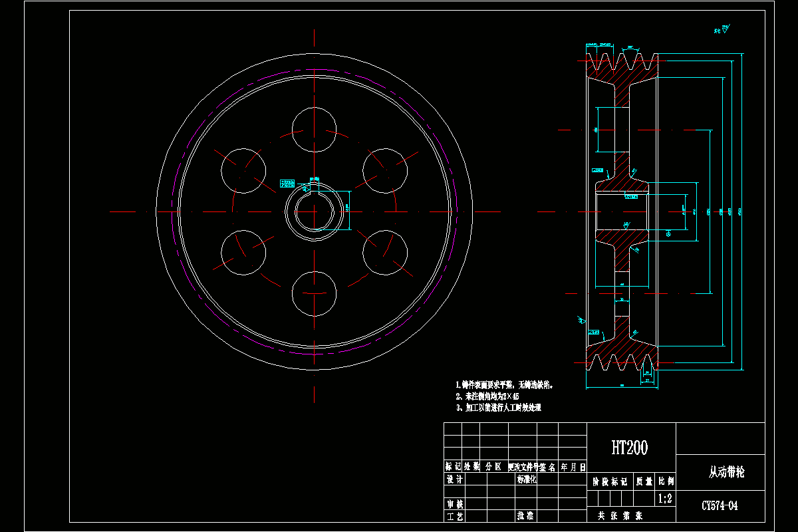Select the HT200 material text
798x532 pixels.
[630, 448]
